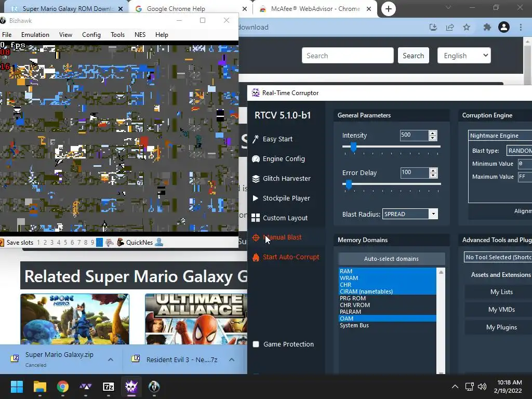This screenshot has width=532, height=399.
Task: Open the Stockpile Player
Action: click(x=281, y=198)
